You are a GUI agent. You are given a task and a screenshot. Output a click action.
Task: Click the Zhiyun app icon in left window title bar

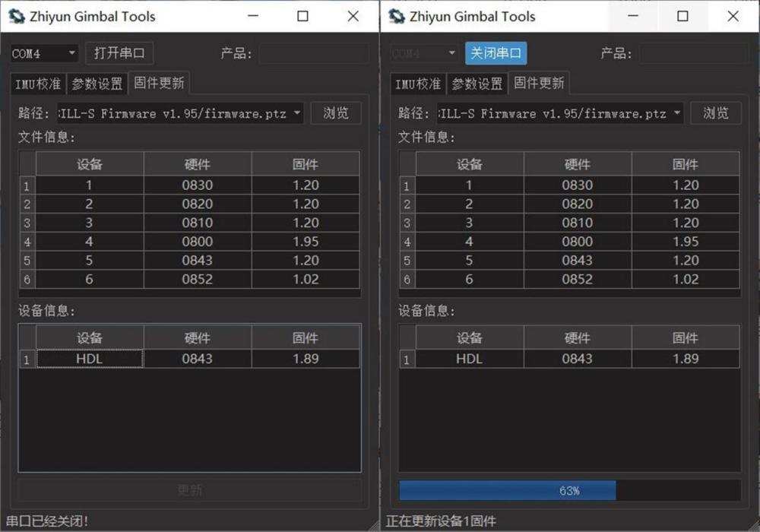[x=16, y=17]
